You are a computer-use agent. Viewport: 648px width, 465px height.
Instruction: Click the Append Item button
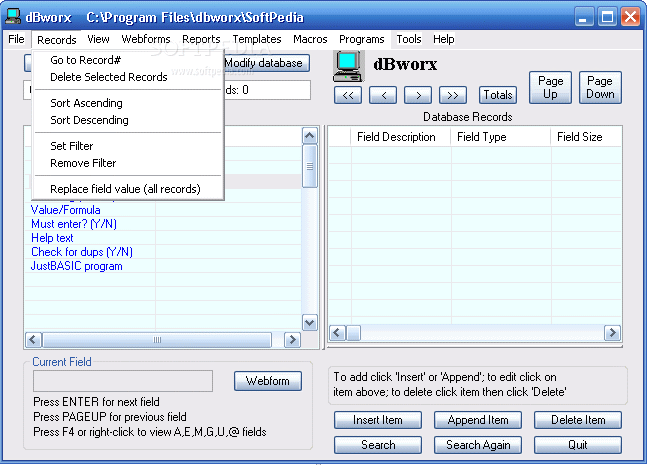click(x=478, y=420)
